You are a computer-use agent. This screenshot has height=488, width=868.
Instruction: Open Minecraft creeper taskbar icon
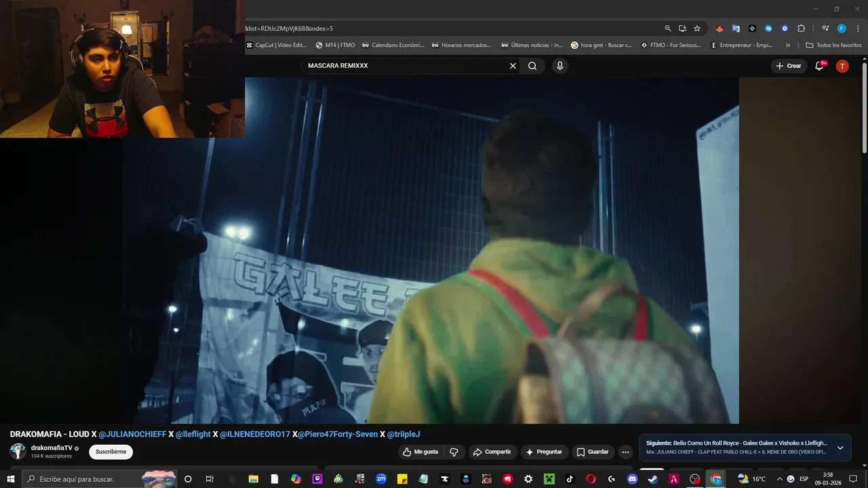pyautogui.click(x=549, y=479)
